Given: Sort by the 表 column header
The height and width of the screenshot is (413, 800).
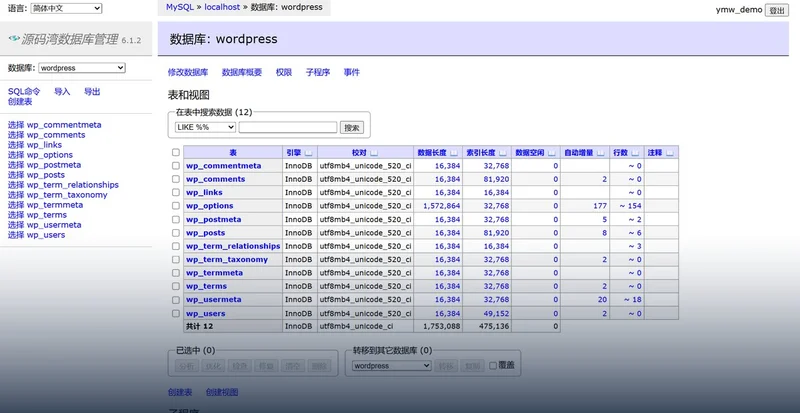Looking at the screenshot, I should coord(233,153).
